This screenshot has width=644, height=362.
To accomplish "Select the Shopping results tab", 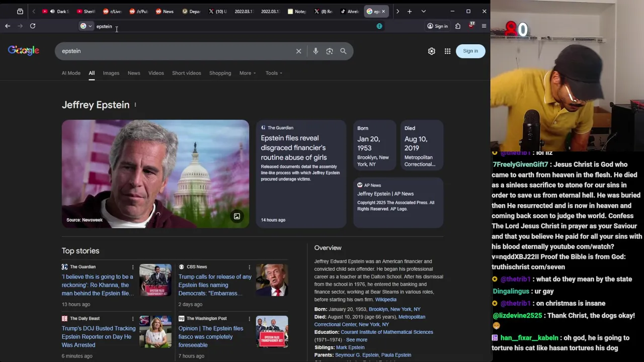I will 220,73.
